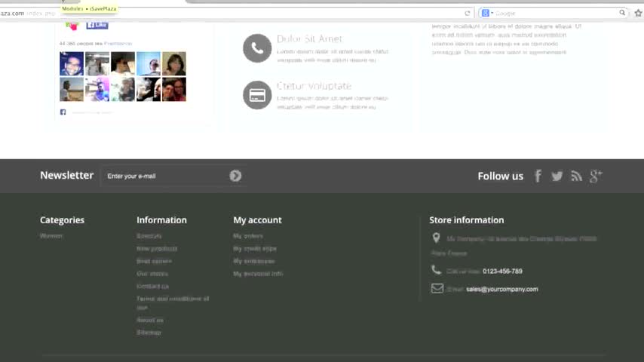The height and width of the screenshot is (362, 644).
Task: Click the Information footer heading
Action: [162, 219]
